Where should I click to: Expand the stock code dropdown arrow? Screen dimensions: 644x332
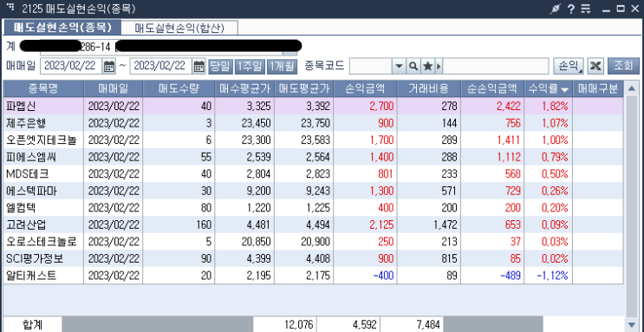click(x=399, y=66)
